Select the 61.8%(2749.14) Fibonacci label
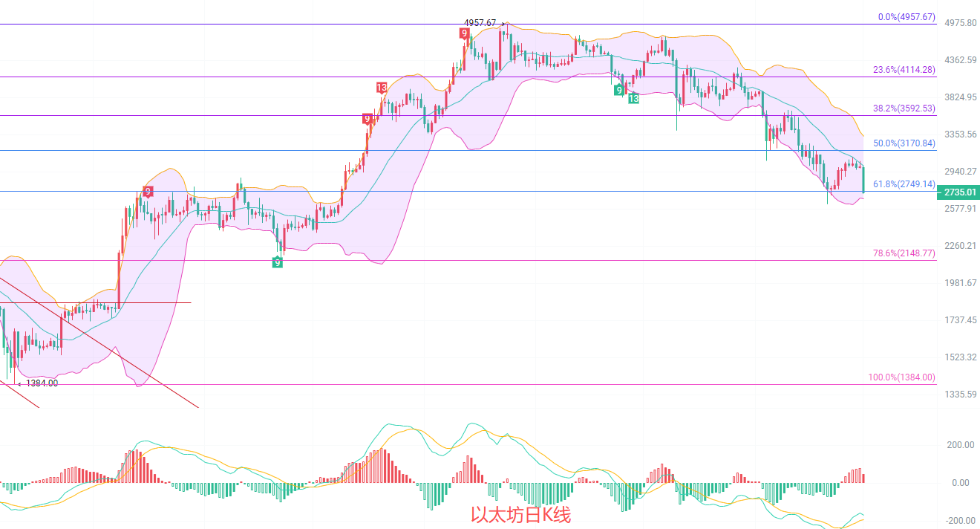 (904, 184)
